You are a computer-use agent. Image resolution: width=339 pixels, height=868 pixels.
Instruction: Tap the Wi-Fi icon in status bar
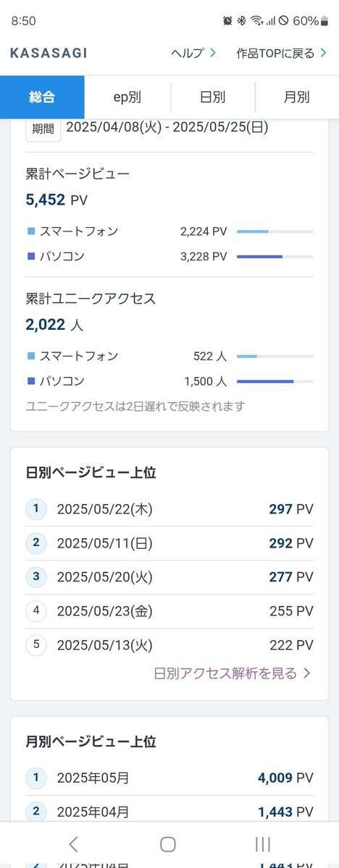pyautogui.click(x=256, y=21)
